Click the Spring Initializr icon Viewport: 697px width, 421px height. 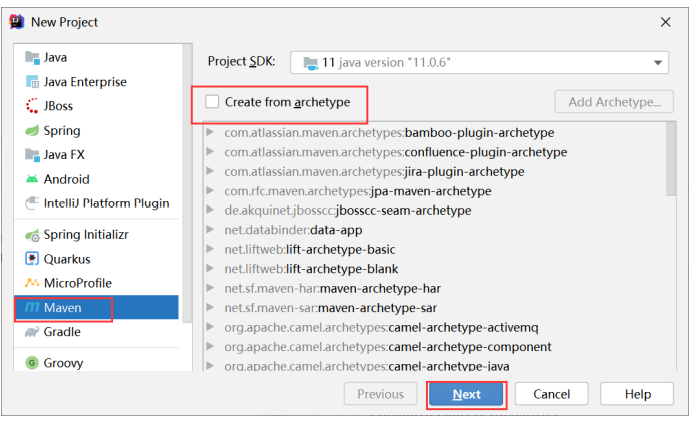pos(32,235)
